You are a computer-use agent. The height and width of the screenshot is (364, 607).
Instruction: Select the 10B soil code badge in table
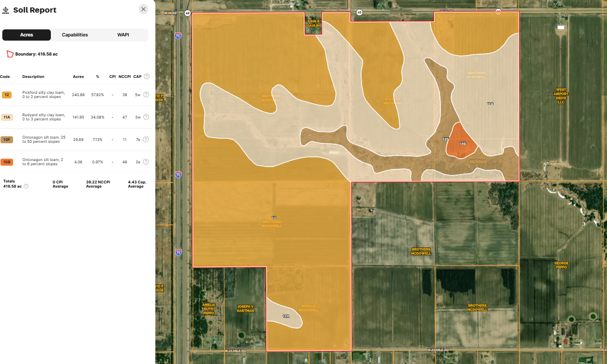7,162
